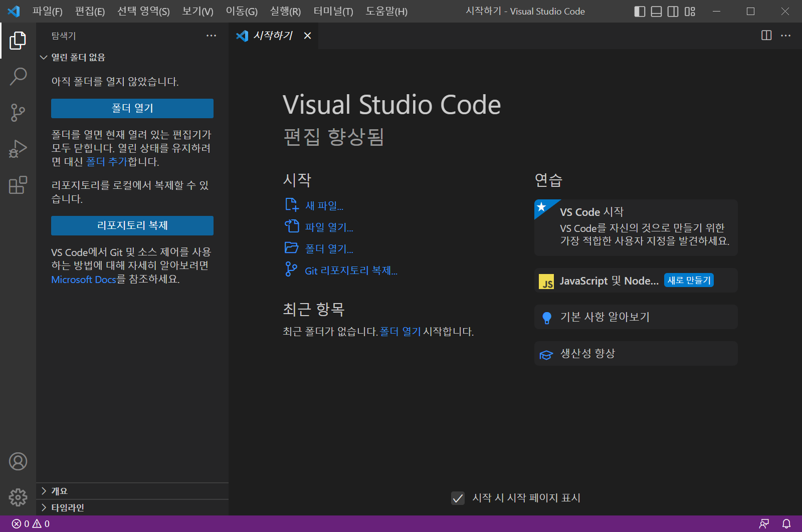
Task: Open the VS Code 시작 walkthrough card
Action: tap(636, 227)
